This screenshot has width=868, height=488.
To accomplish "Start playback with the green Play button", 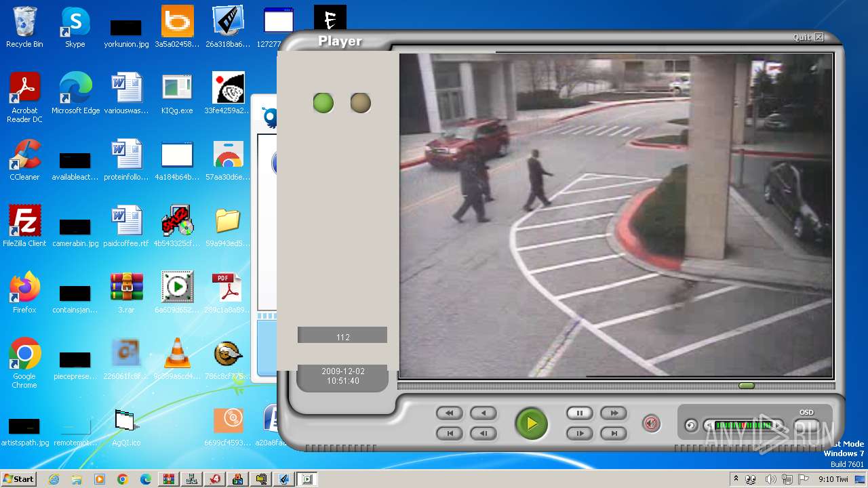I will (532, 424).
